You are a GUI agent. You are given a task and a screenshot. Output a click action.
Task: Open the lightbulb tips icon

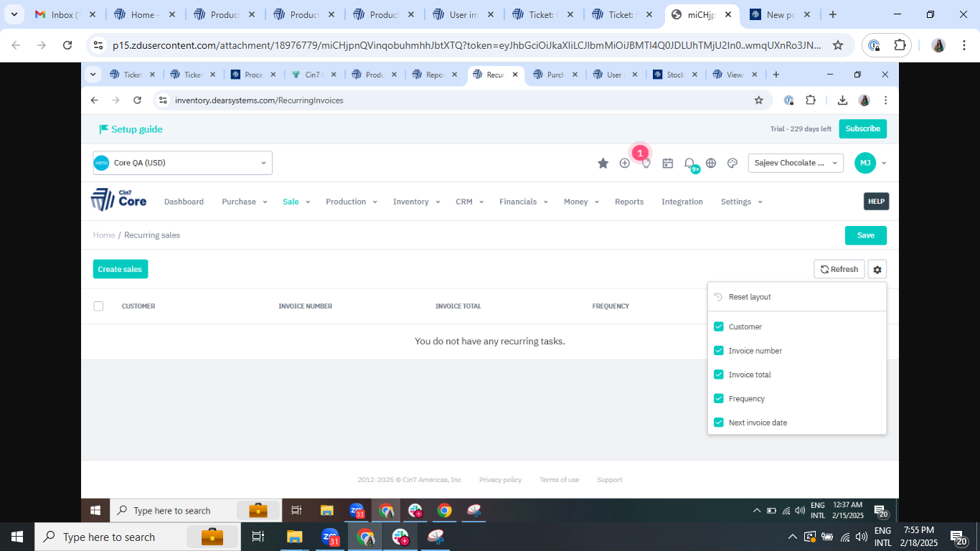click(x=646, y=164)
